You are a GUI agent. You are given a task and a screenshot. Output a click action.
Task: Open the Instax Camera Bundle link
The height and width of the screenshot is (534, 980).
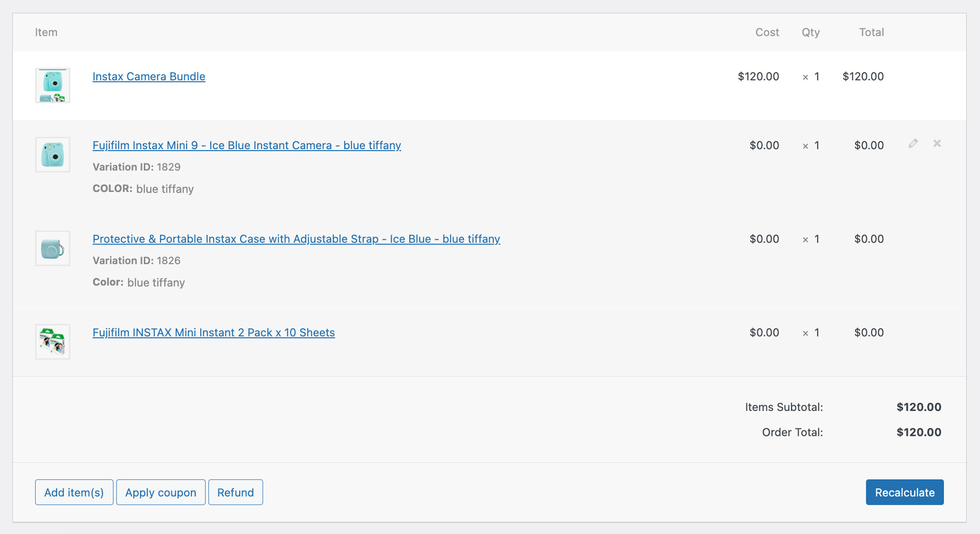click(148, 76)
